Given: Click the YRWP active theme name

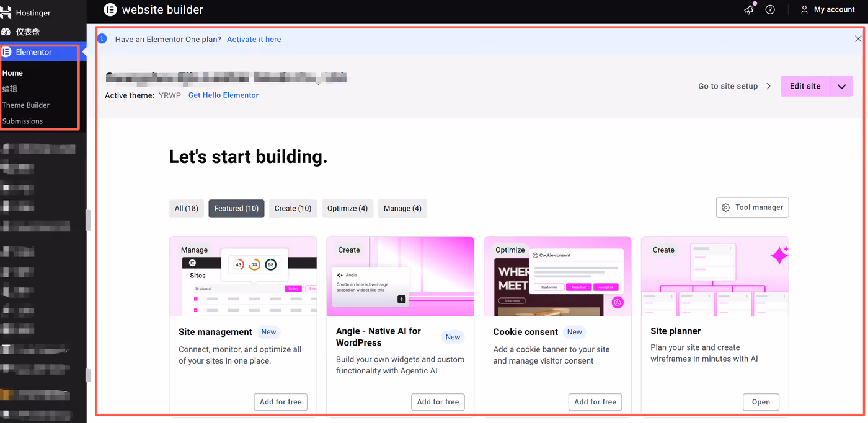Looking at the screenshot, I should click(x=170, y=95).
